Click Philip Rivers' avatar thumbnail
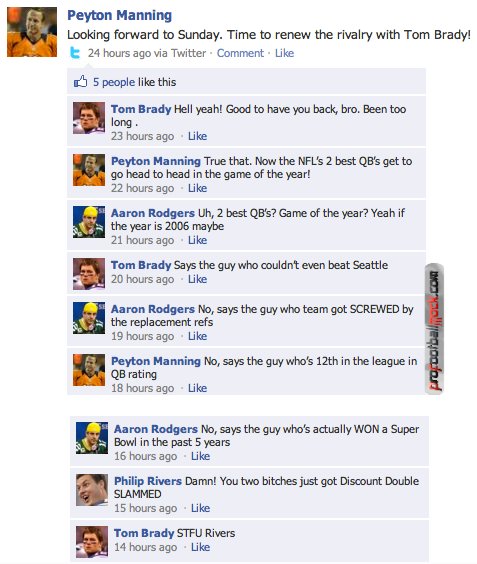This screenshot has width=477, height=564. (x=92, y=490)
